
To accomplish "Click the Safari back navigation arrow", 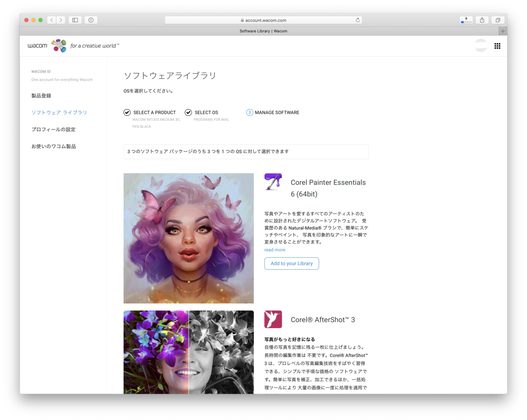I will point(51,20).
